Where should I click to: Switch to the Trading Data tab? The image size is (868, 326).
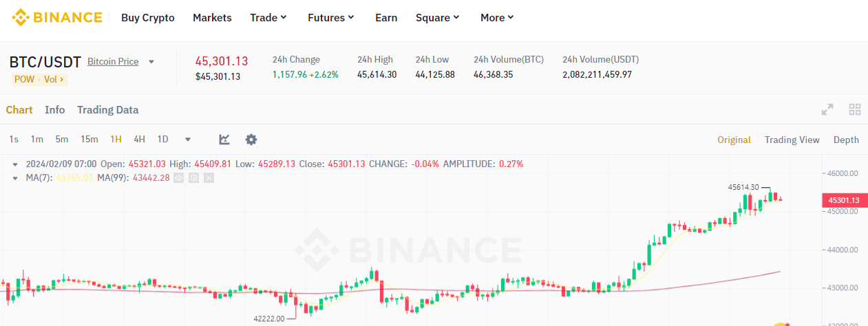107,110
